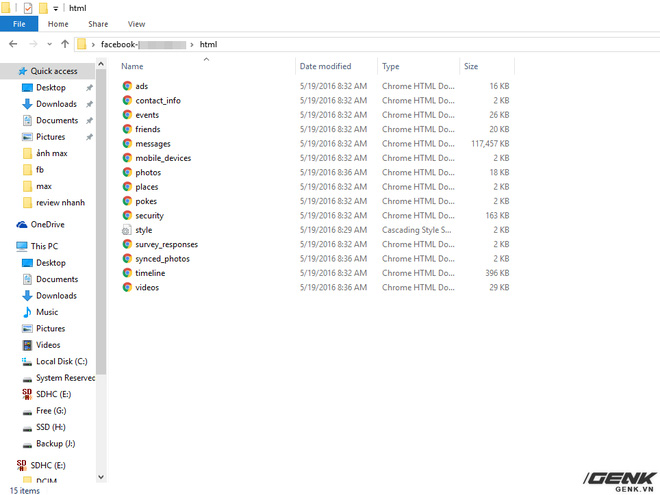Select the friends file icon

(127, 129)
